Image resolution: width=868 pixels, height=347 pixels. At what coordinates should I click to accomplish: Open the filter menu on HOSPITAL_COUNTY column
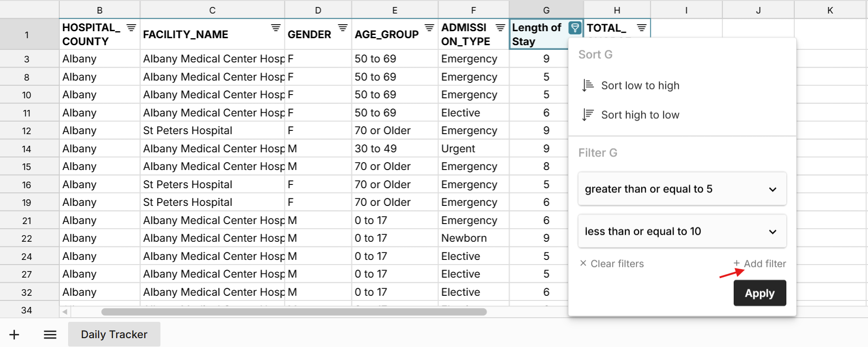[130, 27]
